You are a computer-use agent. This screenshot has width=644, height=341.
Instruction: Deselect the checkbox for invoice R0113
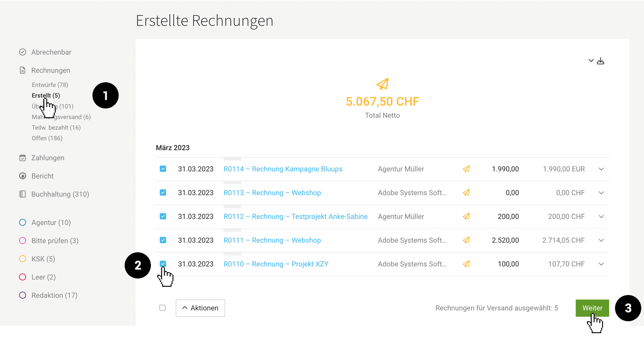pos(163,193)
